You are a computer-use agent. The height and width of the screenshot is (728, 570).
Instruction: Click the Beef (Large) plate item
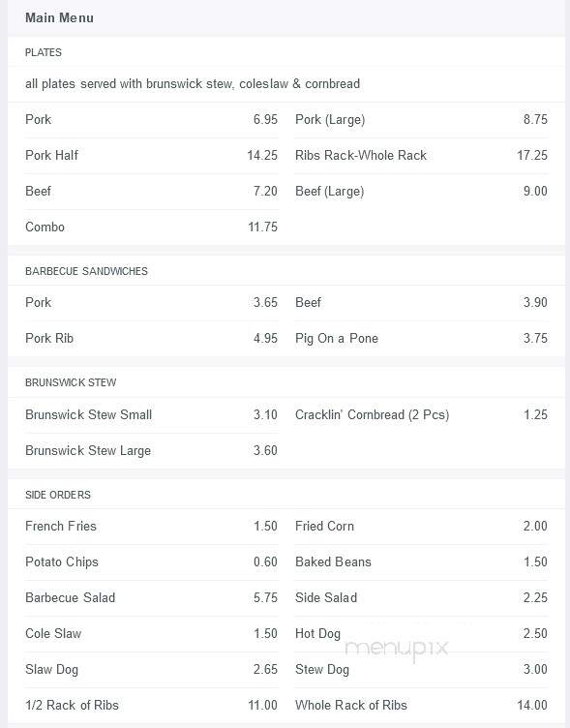pos(421,192)
